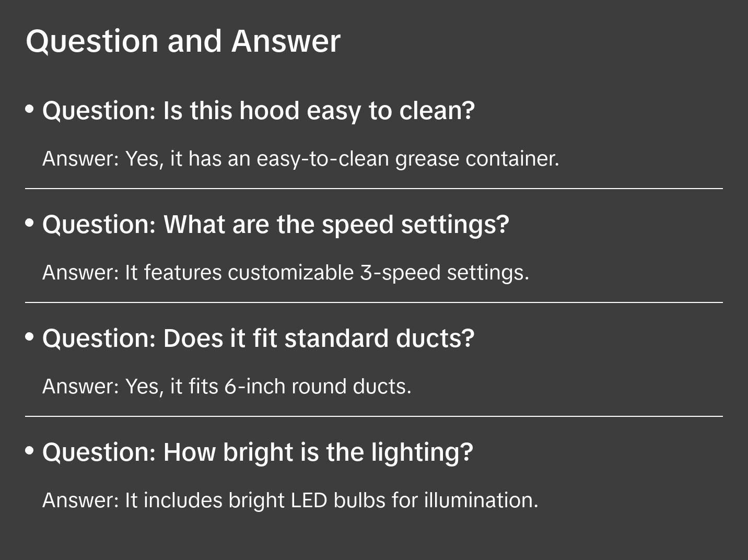
Task: Click the bullet beside the speed settings question
Action: [x=30, y=223]
